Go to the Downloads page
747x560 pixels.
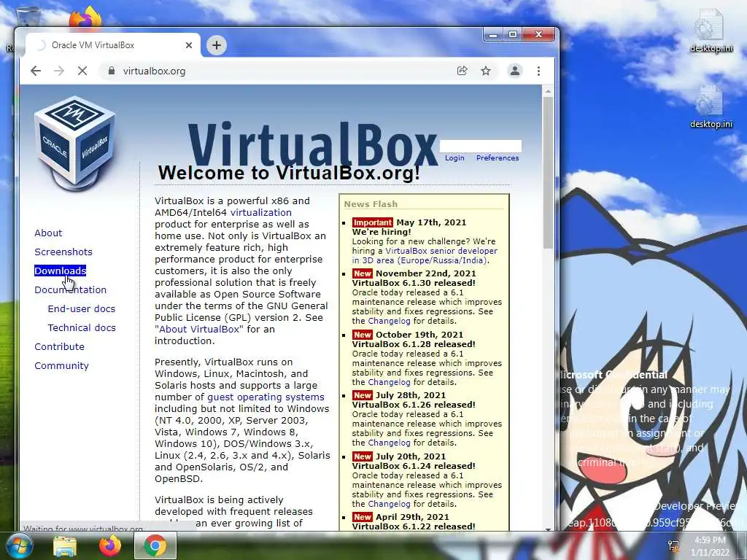60,271
